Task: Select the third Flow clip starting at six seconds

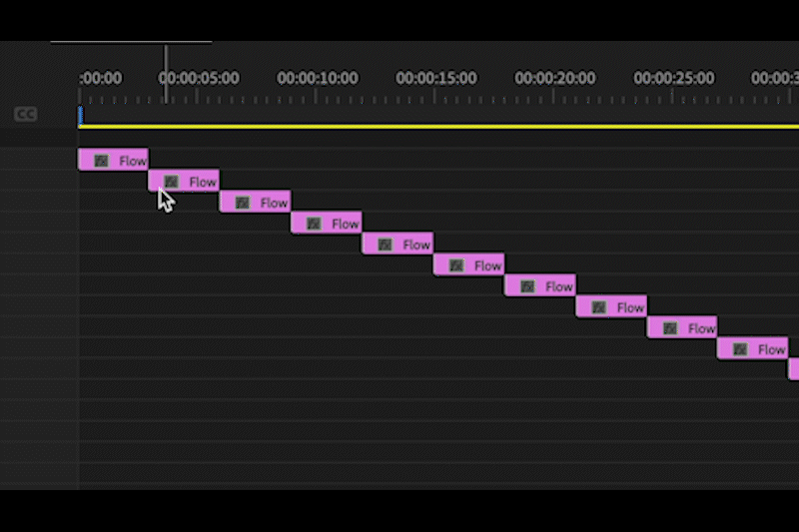Action: [x=256, y=202]
